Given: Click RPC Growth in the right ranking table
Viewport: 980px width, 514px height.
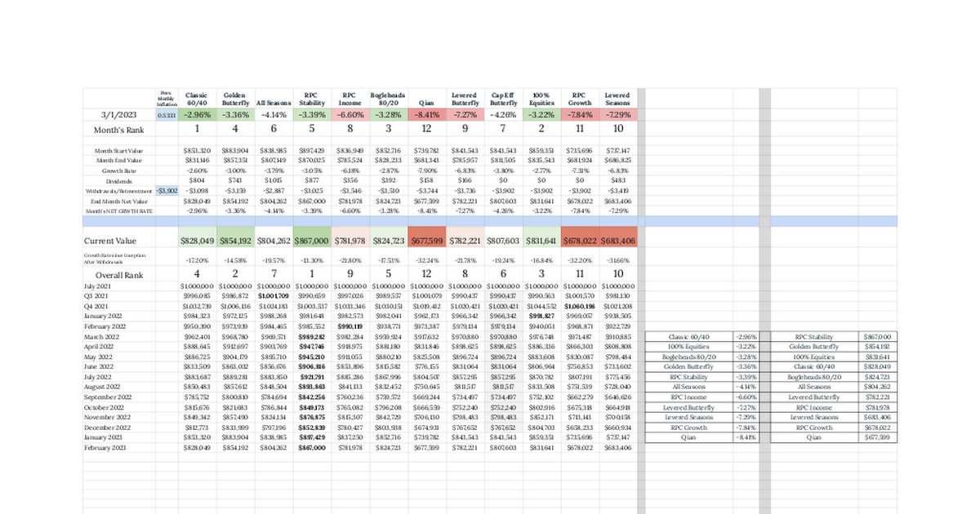Looking at the screenshot, I should click(x=814, y=427).
